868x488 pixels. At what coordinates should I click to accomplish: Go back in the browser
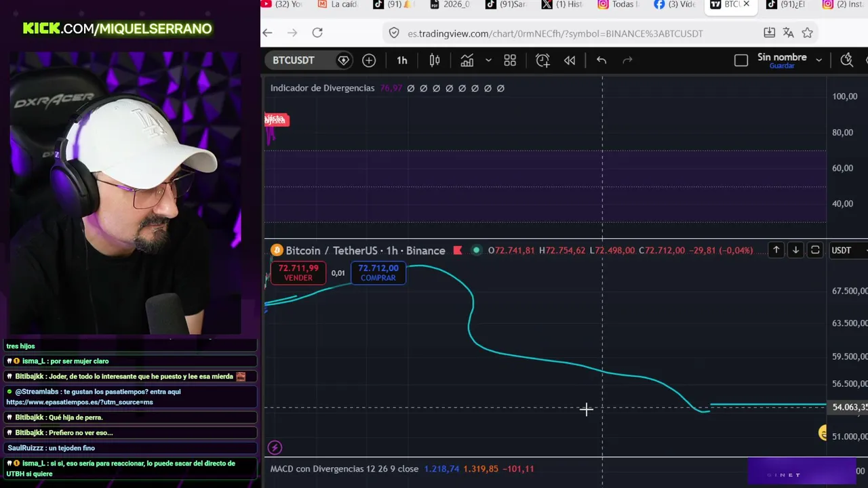coord(267,33)
